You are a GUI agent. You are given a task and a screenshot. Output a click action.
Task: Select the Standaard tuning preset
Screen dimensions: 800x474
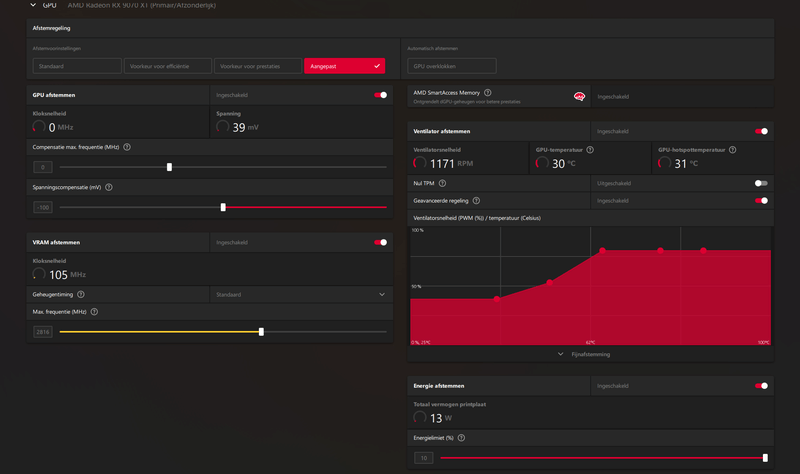[x=77, y=66]
